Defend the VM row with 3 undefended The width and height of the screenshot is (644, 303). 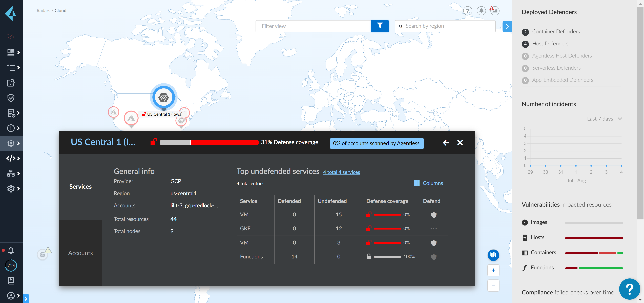pos(434,243)
